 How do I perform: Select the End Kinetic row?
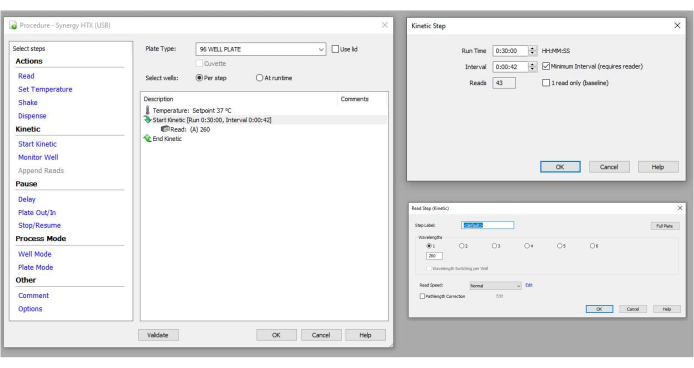pyautogui.click(x=264, y=139)
